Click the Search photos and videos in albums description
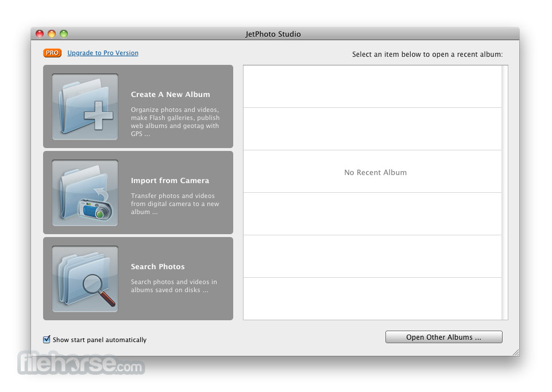The height and width of the screenshot is (392, 552). coord(174,286)
